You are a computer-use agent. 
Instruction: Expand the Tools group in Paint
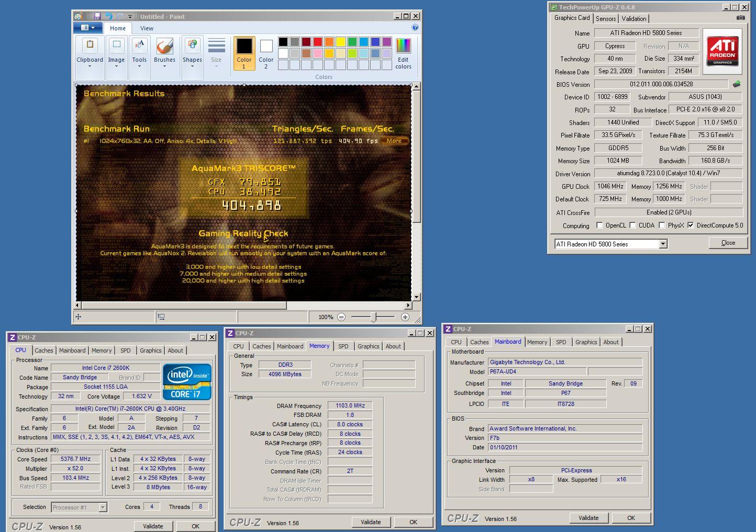(139, 58)
